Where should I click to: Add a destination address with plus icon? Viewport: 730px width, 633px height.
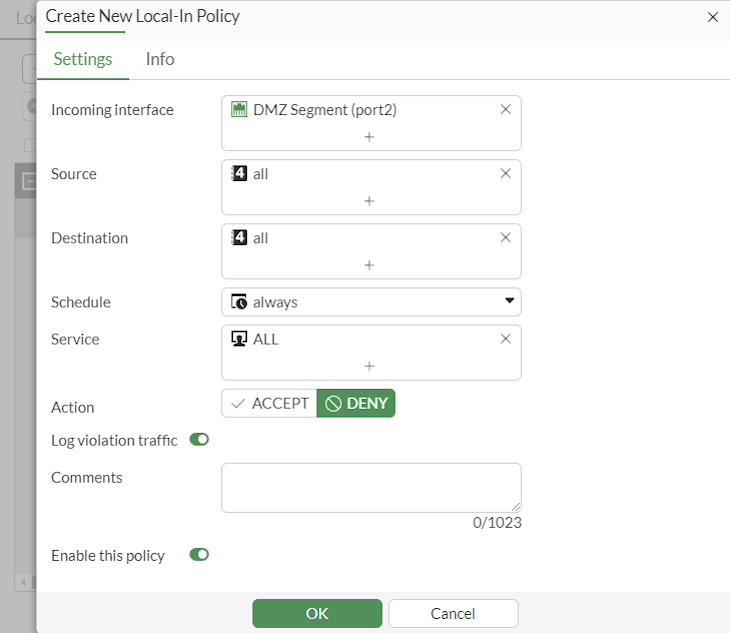pyautogui.click(x=369, y=265)
